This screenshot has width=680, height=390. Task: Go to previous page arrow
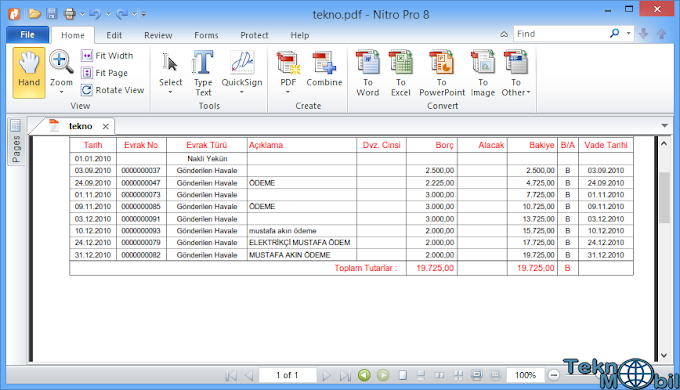pos(249,375)
